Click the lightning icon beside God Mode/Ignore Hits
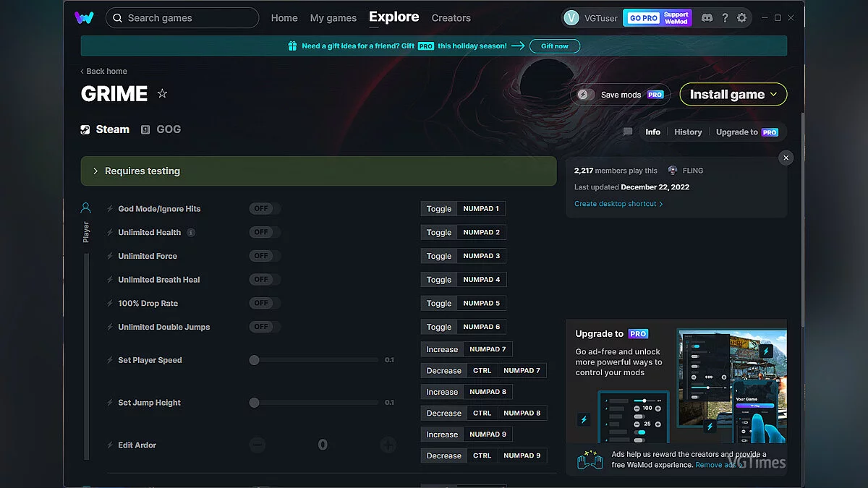868x488 pixels. point(111,209)
